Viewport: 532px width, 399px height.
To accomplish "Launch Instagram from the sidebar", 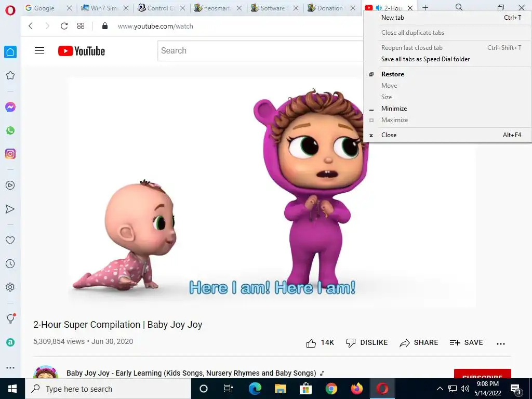I will 10,154.
